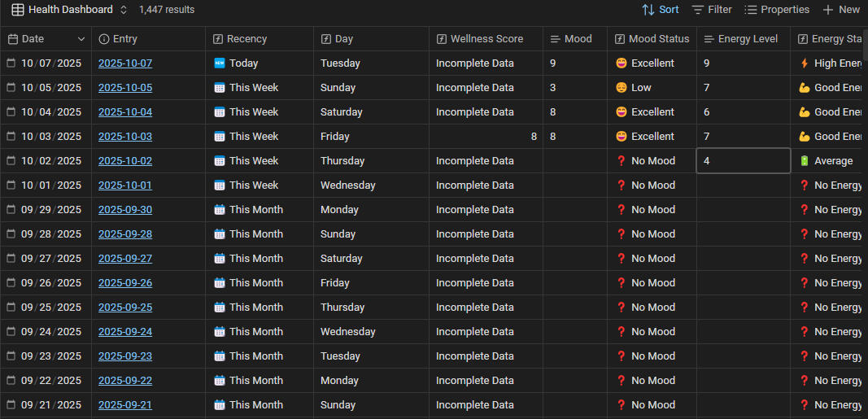Screen dimensions: 868x419
Task: Click the Mood Status column header
Action: [659, 39]
